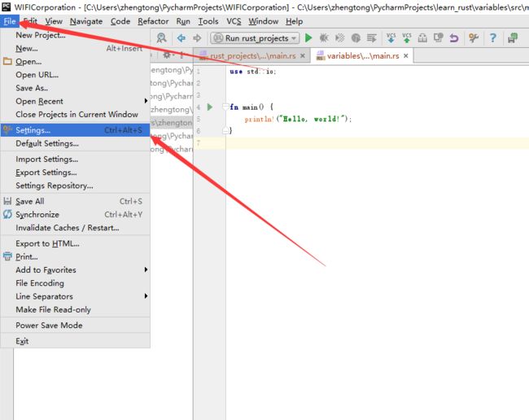The height and width of the screenshot is (420, 529).
Task: Open the Help menu
Action: point(294,21)
